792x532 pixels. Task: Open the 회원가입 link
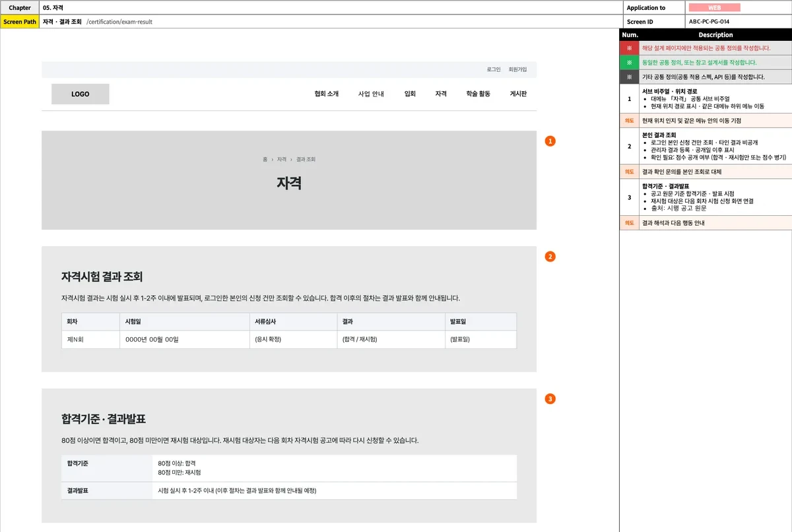(x=517, y=69)
